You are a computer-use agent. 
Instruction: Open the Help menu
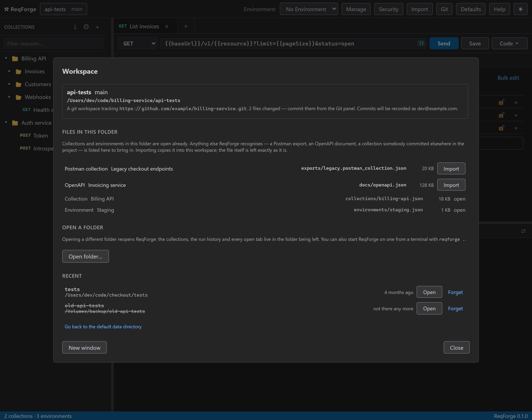pos(499,9)
